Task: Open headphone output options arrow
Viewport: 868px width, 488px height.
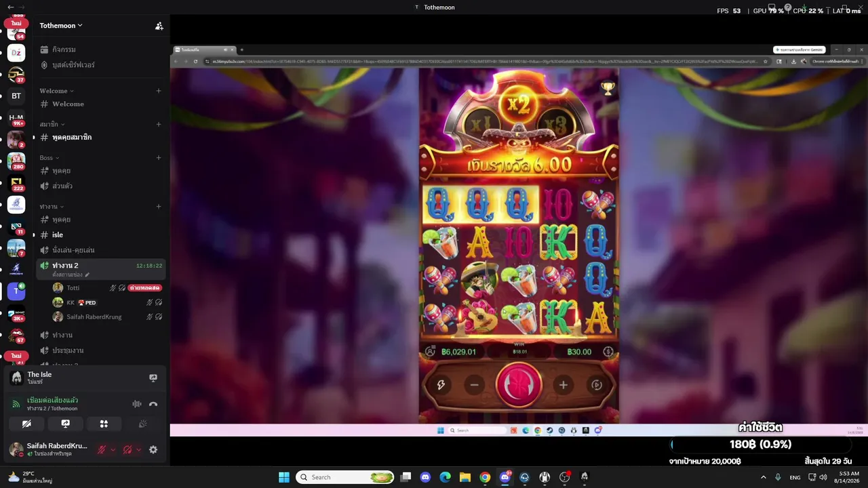Action: 138,449
